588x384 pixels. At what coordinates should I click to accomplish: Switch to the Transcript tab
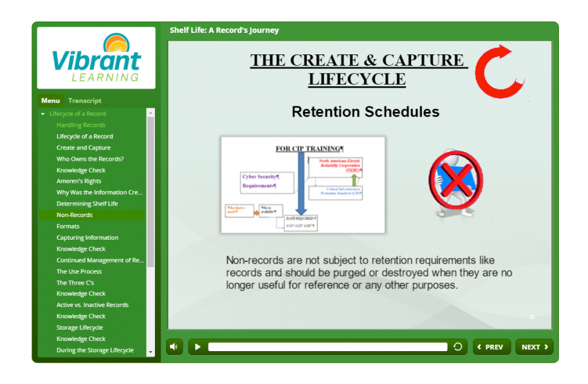click(x=85, y=101)
